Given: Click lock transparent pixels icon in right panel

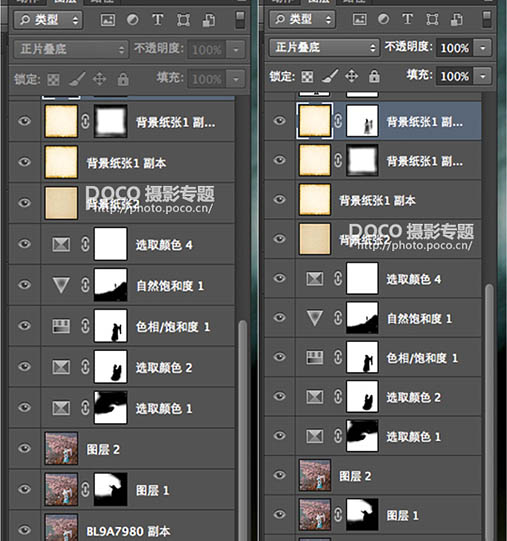Looking at the screenshot, I should [307, 76].
